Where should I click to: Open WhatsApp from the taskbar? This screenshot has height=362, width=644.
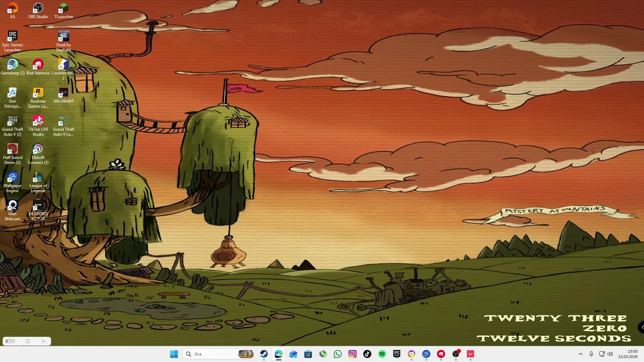click(338, 354)
